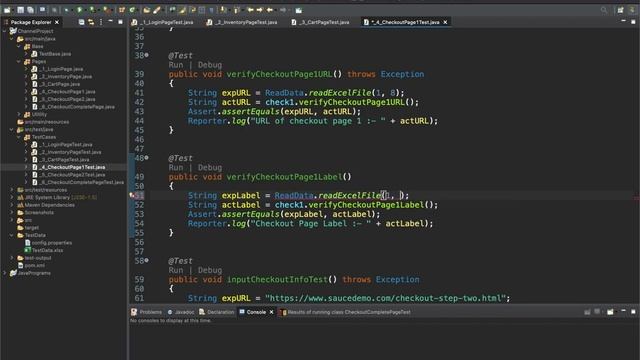Click the Open Perspective icon at top right
The width and height of the screenshot is (640, 360).
(x=620, y=10)
